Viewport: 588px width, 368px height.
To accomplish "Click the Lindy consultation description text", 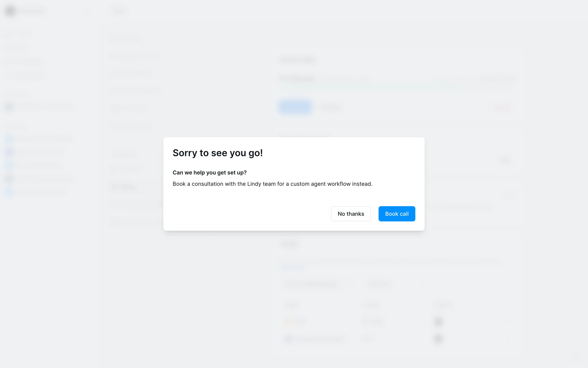I will pos(273,184).
